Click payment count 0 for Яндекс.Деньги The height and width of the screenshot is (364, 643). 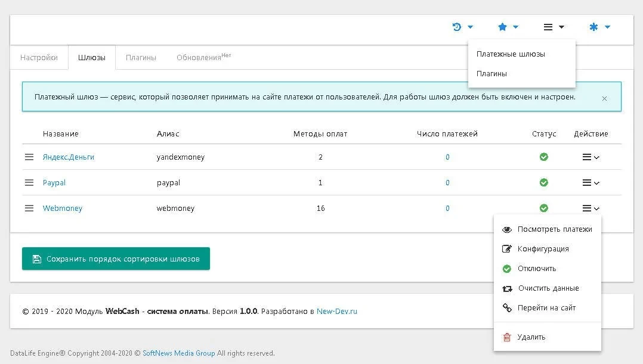click(x=447, y=157)
